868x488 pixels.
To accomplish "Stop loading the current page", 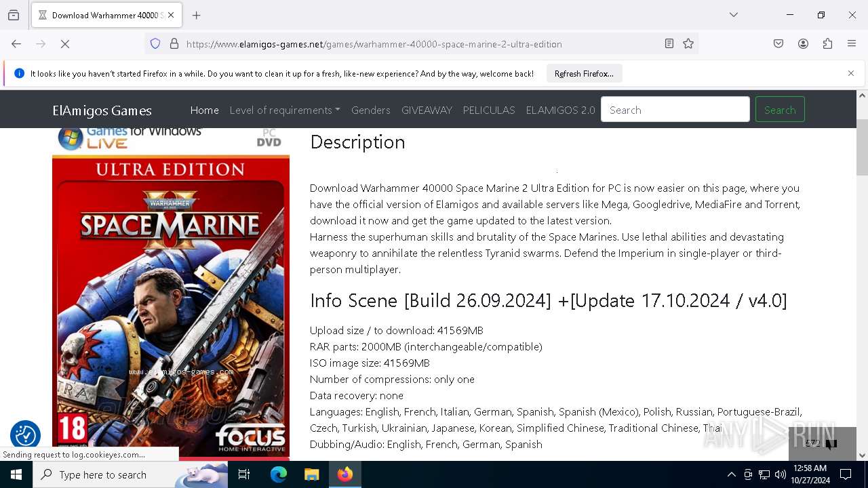I will (65, 44).
